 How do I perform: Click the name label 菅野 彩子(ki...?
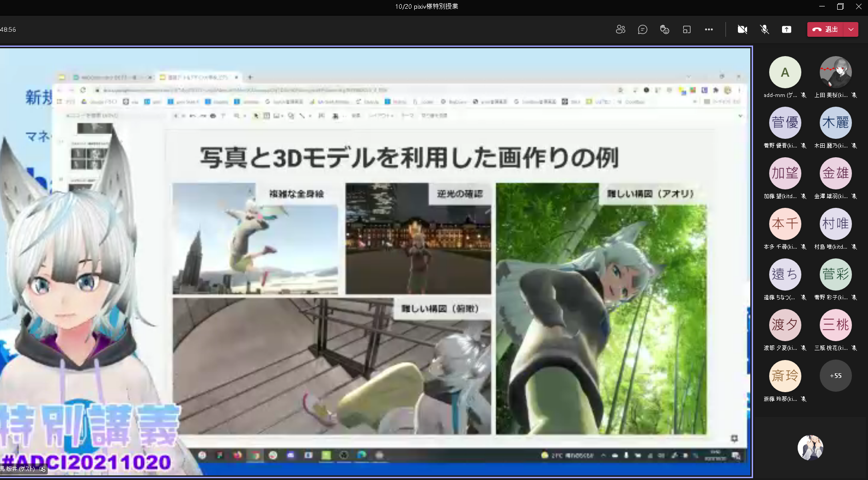coord(831,297)
